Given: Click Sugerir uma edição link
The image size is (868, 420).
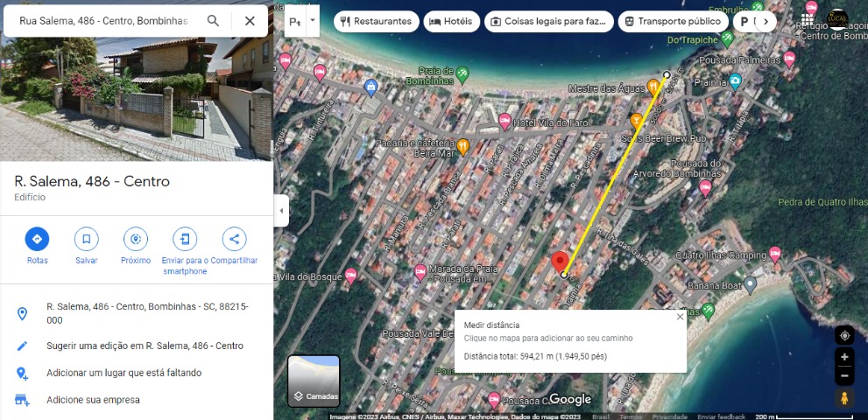Looking at the screenshot, I should [x=145, y=346].
